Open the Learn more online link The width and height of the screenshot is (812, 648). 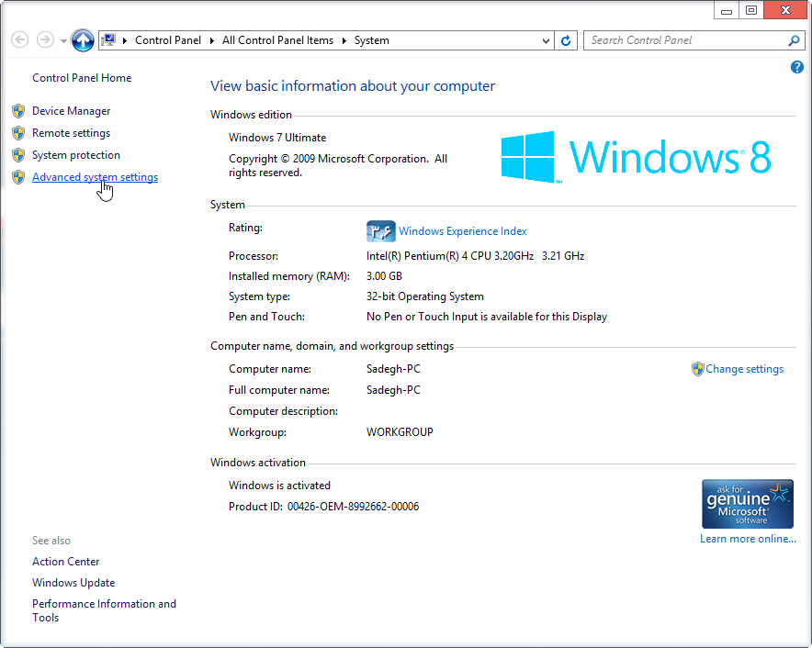[748, 538]
